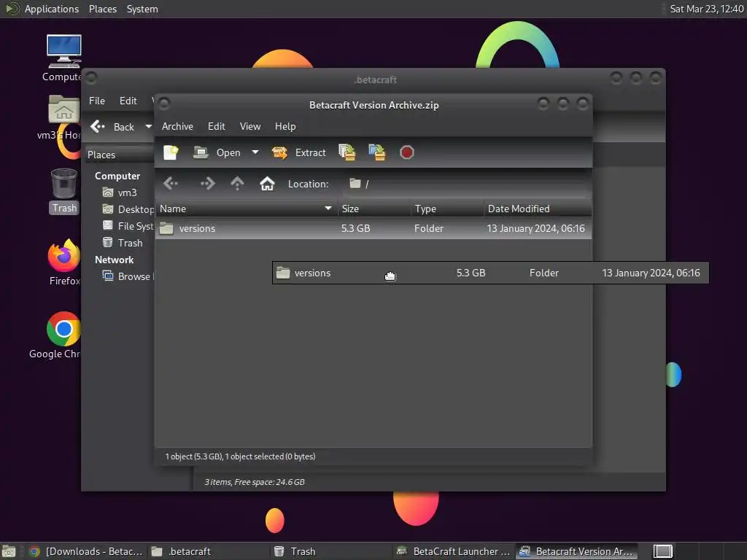Click the Add files to archive icon
Image resolution: width=747 pixels, height=560 pixels.
(x=347, y=152)
